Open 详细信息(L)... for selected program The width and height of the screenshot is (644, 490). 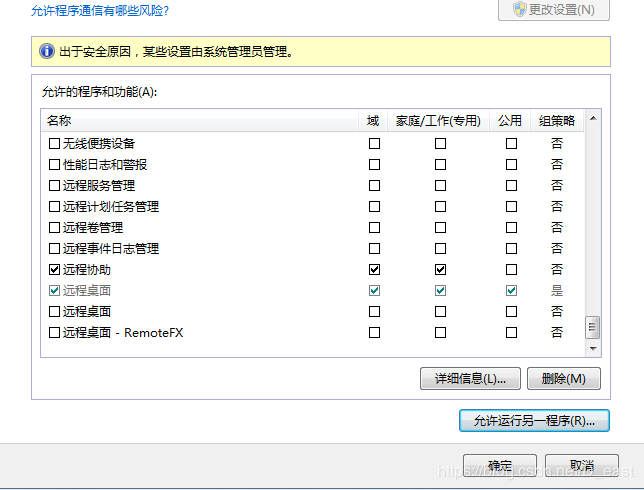(470, 378)
